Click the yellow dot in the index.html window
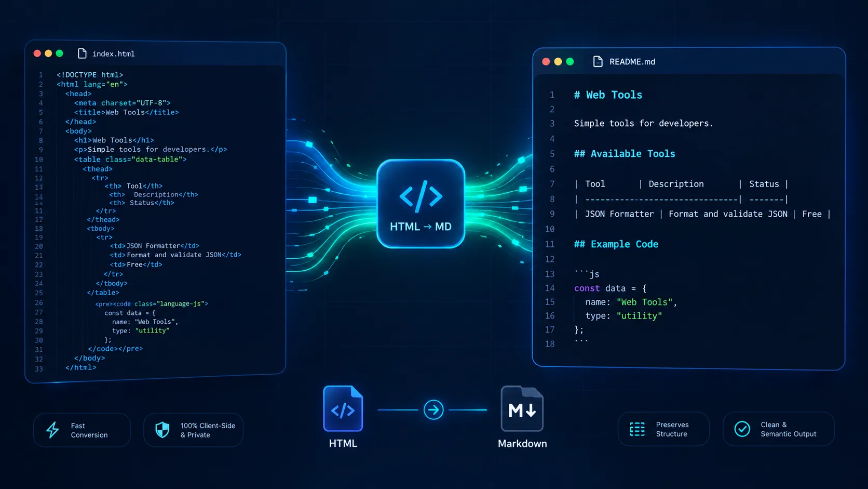The height and width of the screenshot is (489, 868). tap(48, 54)
